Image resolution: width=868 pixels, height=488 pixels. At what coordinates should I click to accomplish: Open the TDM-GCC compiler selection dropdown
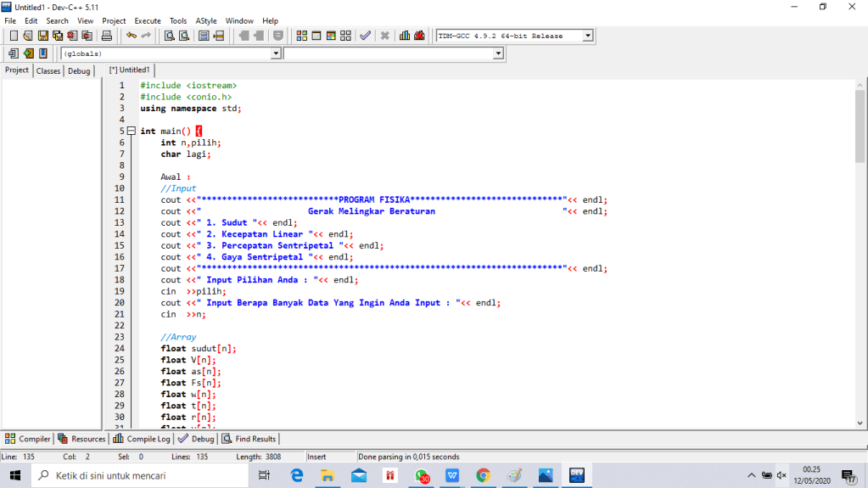(587, 36)
